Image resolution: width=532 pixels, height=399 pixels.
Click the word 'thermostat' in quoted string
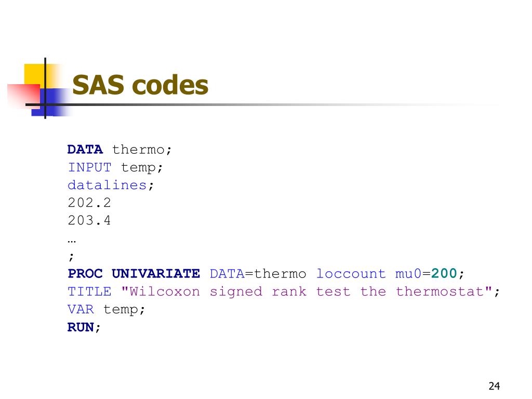click(x=440, y=291)
